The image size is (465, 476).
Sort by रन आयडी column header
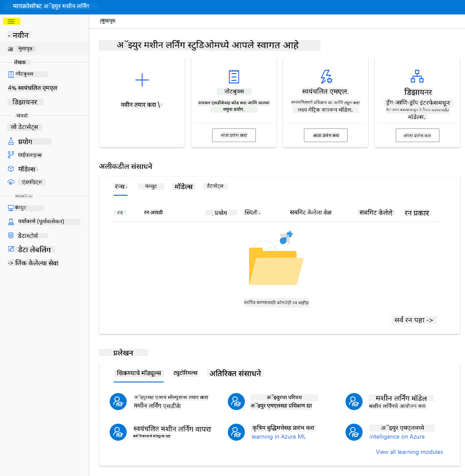tap(153, 213)
